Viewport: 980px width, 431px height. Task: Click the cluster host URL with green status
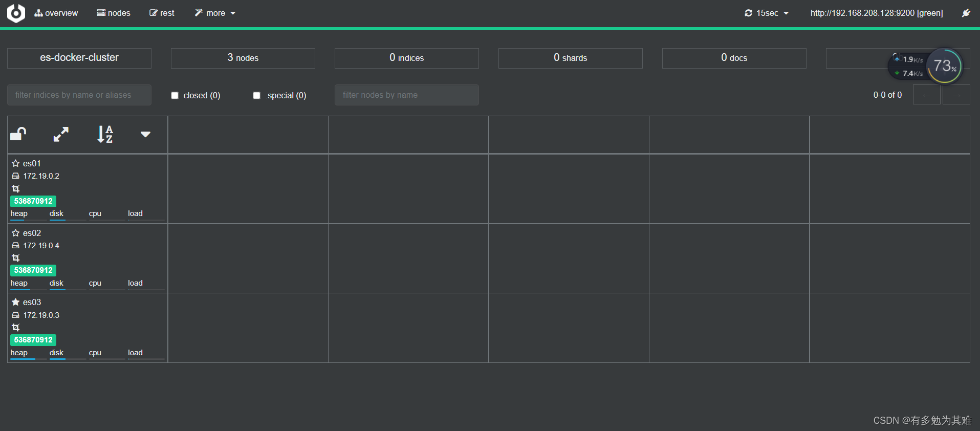pos(877,13)
